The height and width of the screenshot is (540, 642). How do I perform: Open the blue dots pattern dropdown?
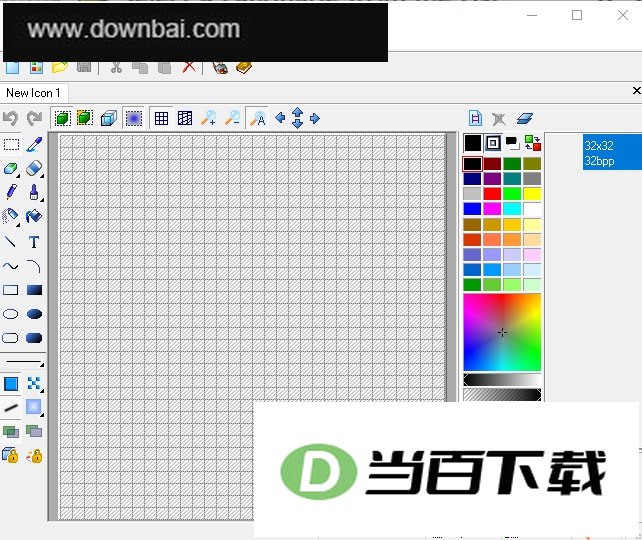point(34,384)
